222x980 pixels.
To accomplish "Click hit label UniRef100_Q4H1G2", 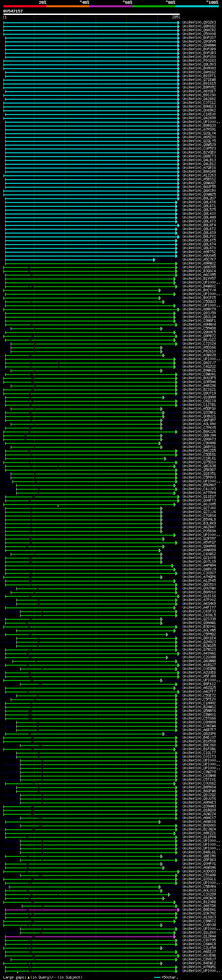I will point(199,72).
